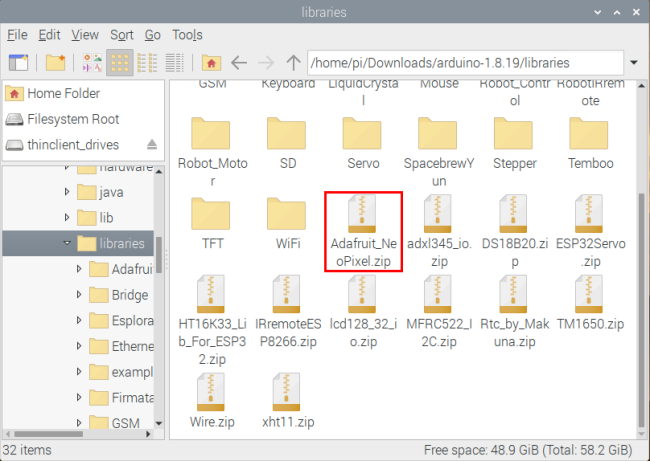This screenshot has width=650, height=462.
Task: Switch to detailed list view mode
Action: (x=175, y=63)
